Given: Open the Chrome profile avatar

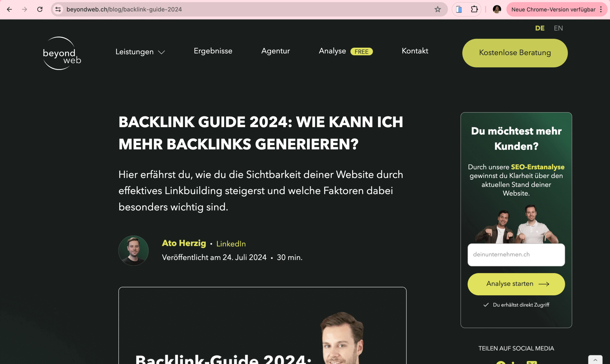Looking at the screenshot, I should (497, 9).
